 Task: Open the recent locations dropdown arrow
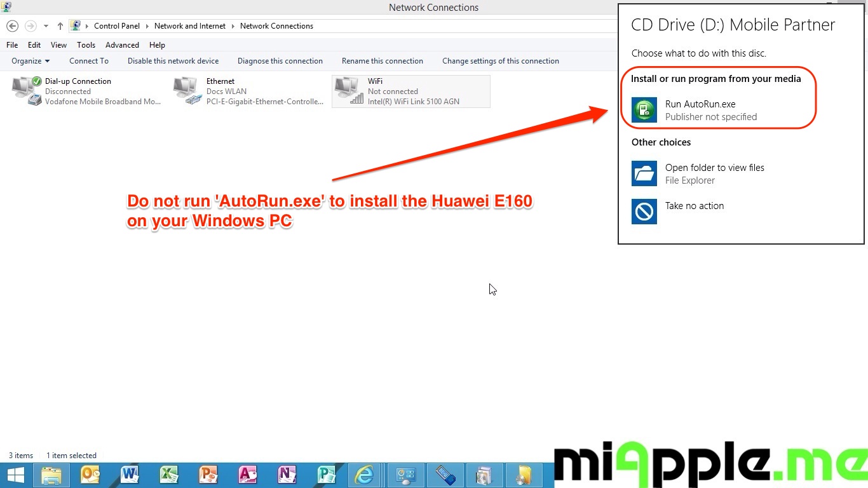click(46, 26)
